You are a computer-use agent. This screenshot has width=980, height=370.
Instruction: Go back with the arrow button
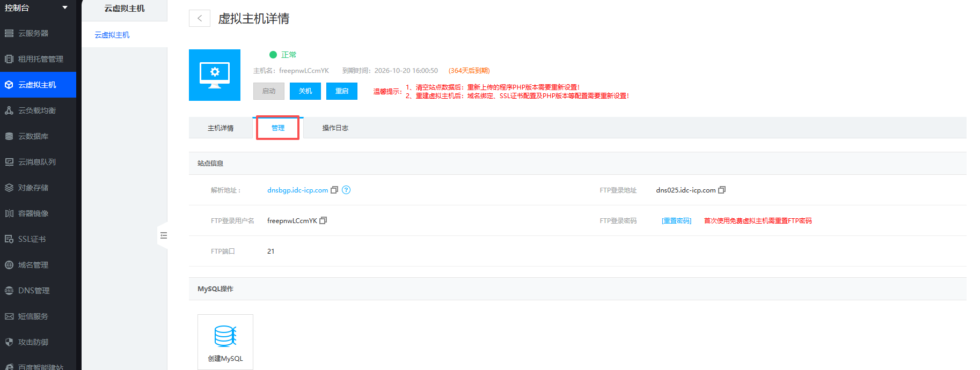point(200,18)
